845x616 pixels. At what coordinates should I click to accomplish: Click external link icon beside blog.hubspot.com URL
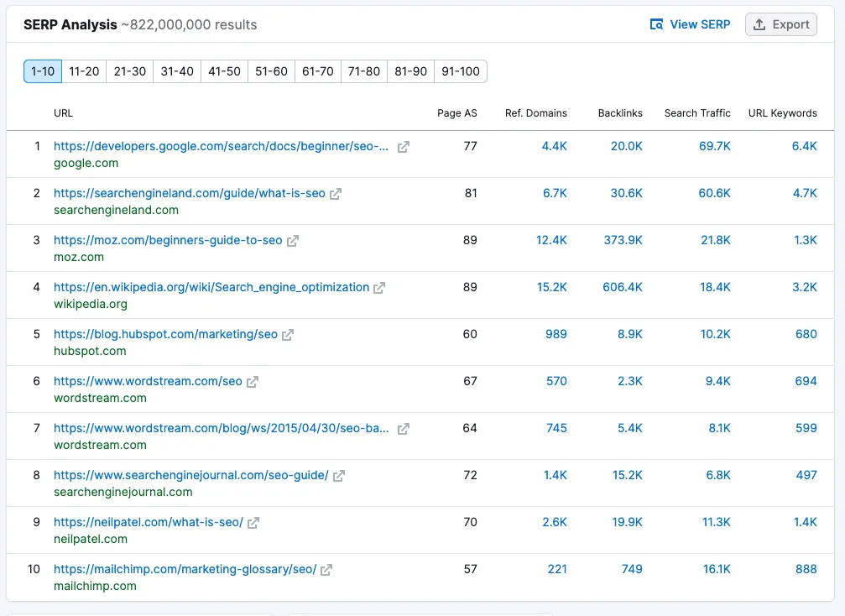click(288, 335)
